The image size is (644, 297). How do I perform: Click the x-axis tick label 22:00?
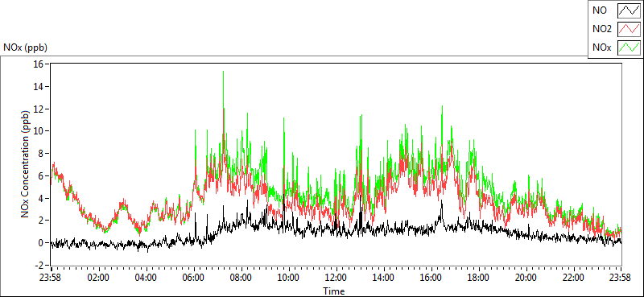pos(574,278)
